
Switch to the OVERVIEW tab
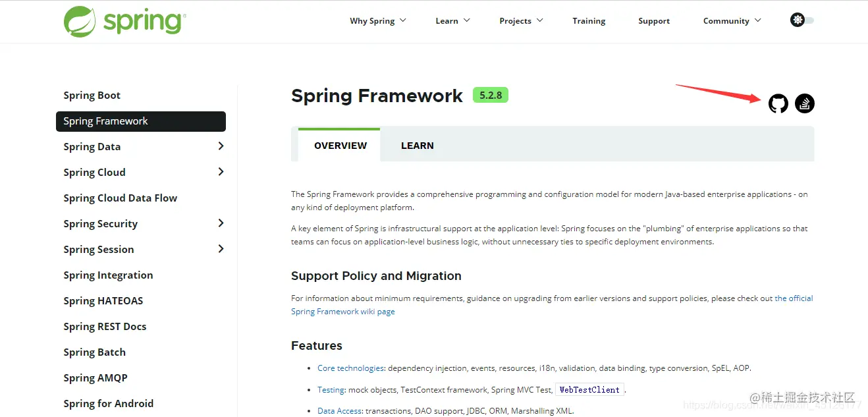(340, 146)
